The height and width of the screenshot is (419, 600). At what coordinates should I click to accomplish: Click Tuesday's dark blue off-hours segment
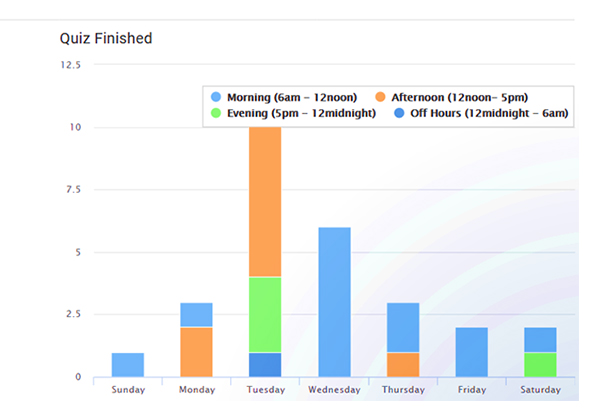click(265, 365)
